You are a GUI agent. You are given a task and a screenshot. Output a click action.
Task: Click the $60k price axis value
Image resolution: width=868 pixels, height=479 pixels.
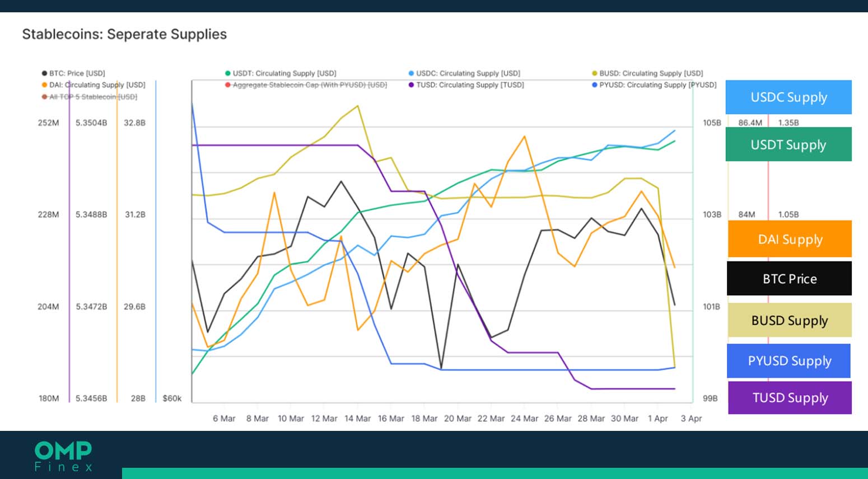[172, 398]
